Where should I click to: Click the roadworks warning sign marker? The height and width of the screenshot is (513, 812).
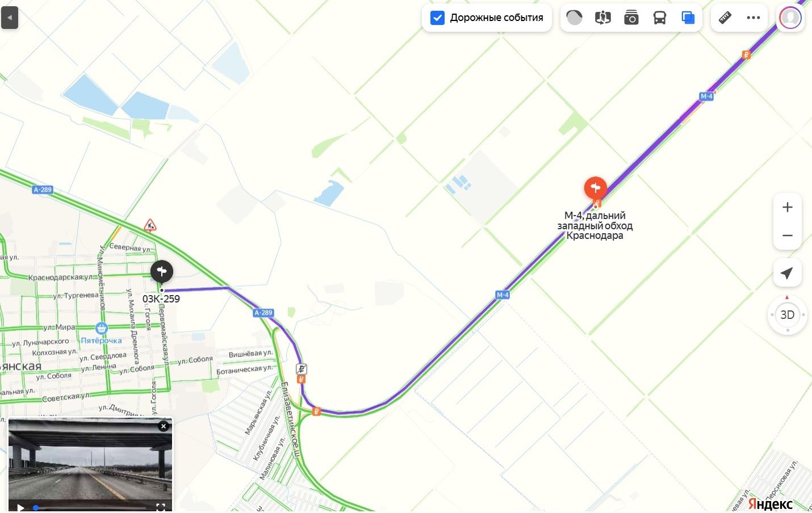pyautogui.click(x=150, y=225)
